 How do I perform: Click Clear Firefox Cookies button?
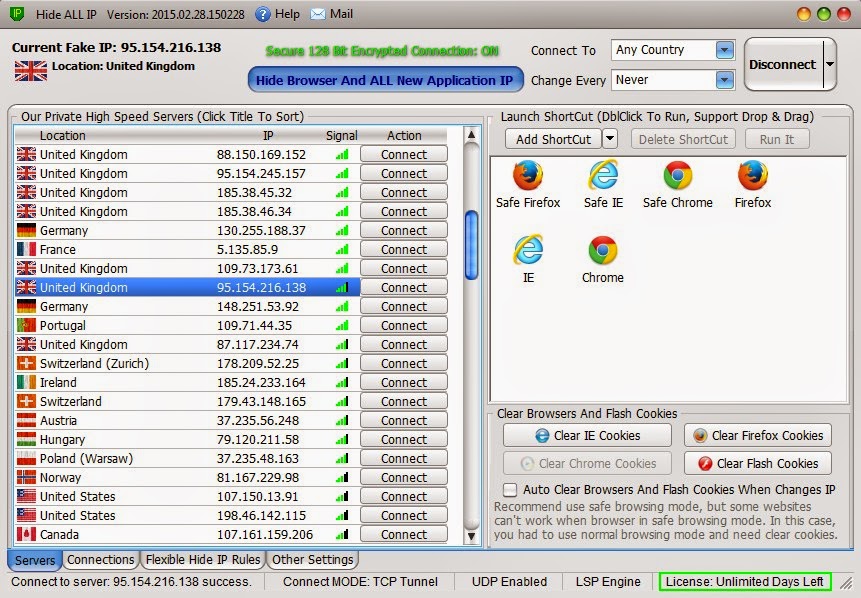coord(758,435)
